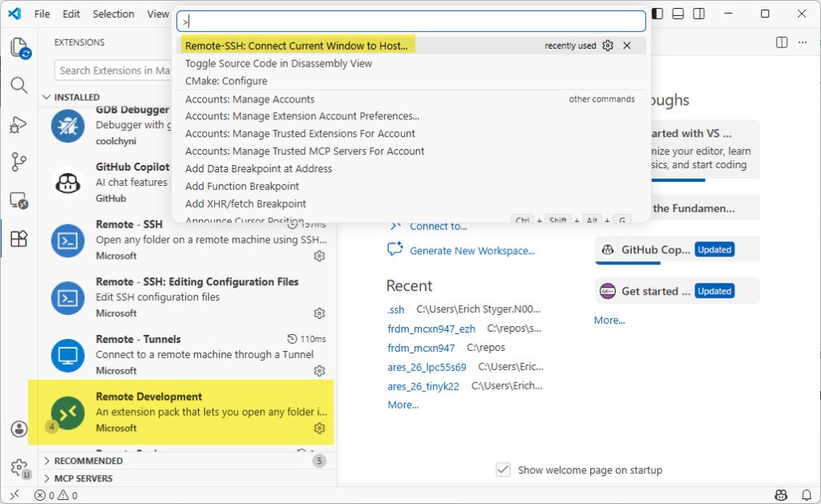Select the Run and Debug activity bar icon

[19, 123]
